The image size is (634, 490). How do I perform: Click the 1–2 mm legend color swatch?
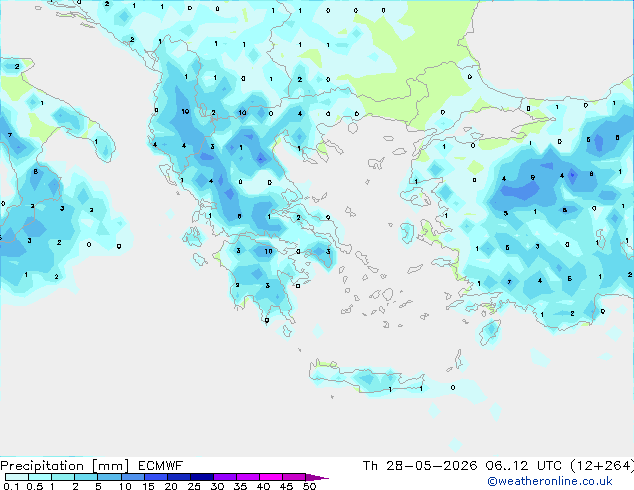click(x=63, y=477)
